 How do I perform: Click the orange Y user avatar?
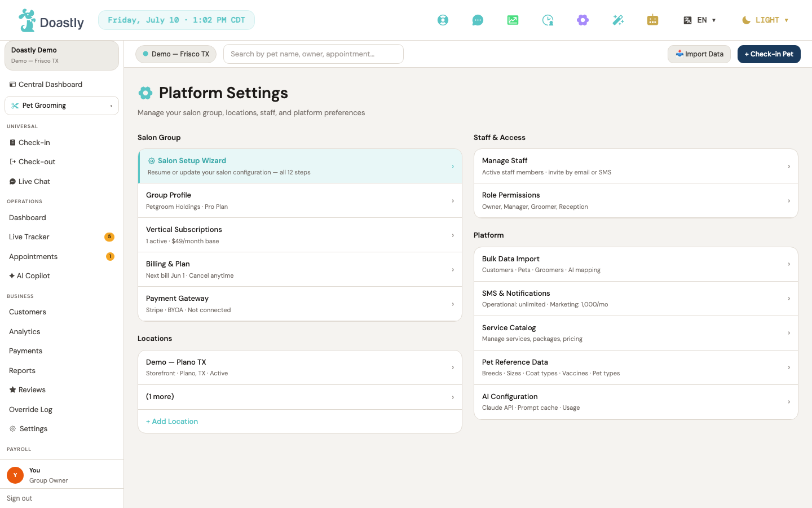point(15,475)
